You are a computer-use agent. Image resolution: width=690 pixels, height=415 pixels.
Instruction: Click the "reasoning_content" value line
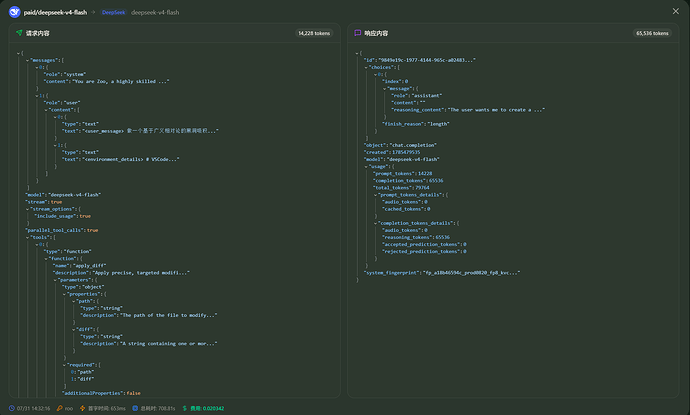pyautogui.click(x=468, y=110)
